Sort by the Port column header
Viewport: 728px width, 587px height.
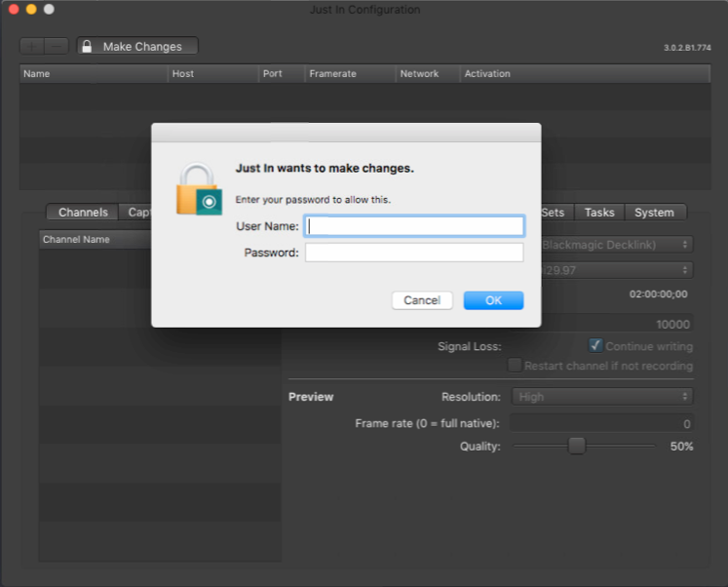(282, 74)
